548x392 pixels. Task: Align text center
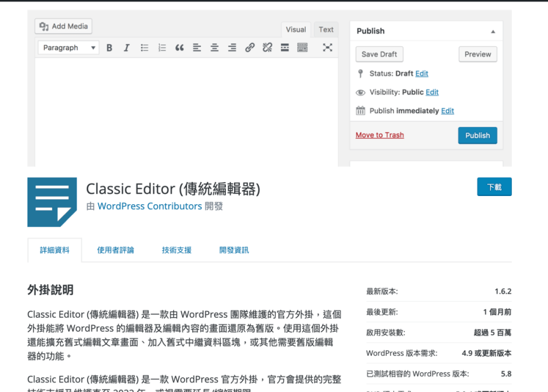[x=214, y=48]
